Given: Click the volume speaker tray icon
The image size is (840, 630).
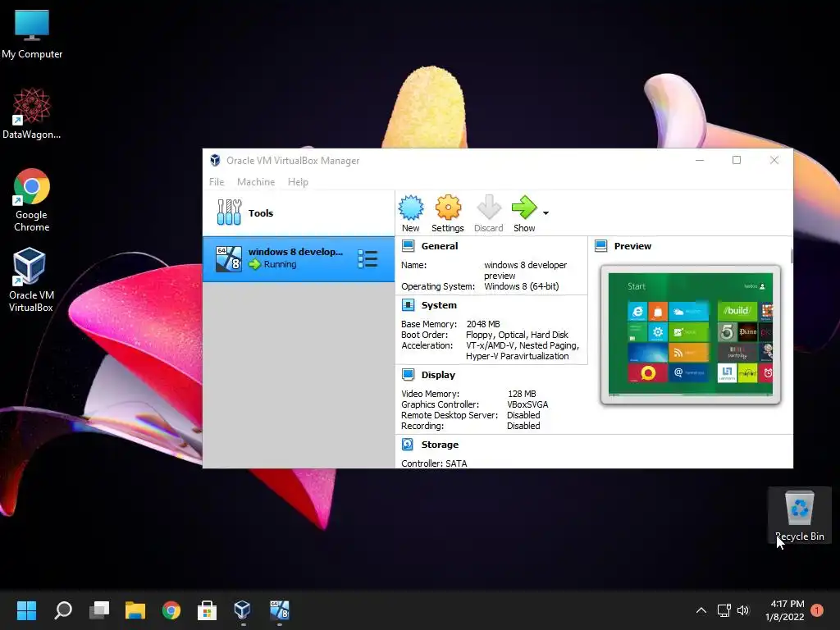Looking at the screenshot, I should pyautogui.click(x=743, y=610).
